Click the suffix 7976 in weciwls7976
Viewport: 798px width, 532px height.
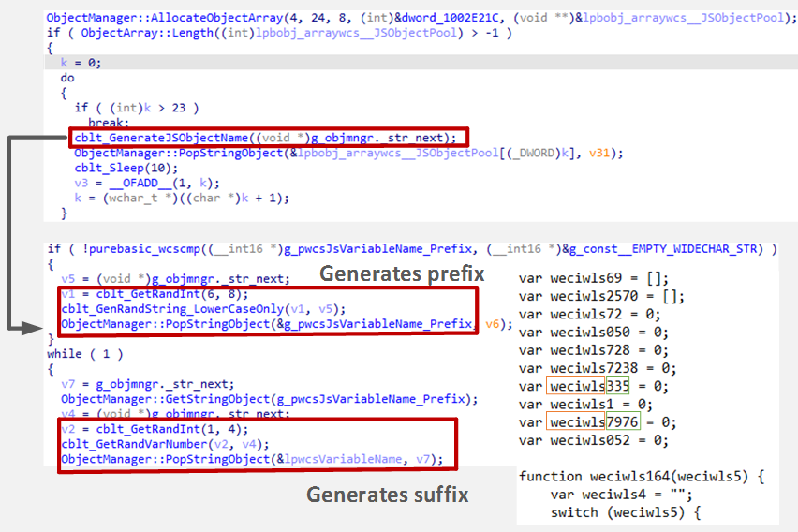[623, 422]
